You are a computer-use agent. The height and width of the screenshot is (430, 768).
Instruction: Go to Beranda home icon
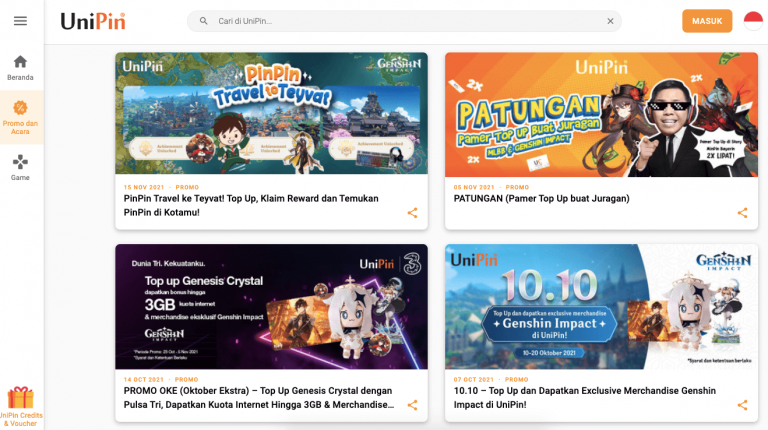(20, 68)
